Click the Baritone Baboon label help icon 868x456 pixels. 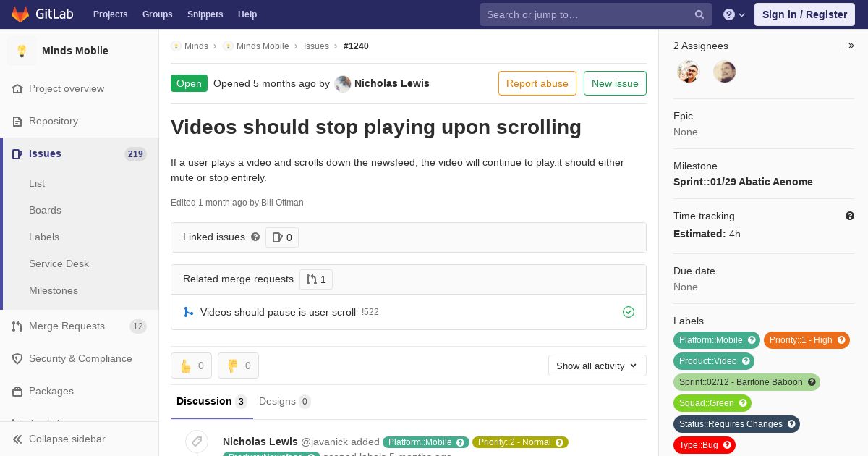(x=812, y=382)
